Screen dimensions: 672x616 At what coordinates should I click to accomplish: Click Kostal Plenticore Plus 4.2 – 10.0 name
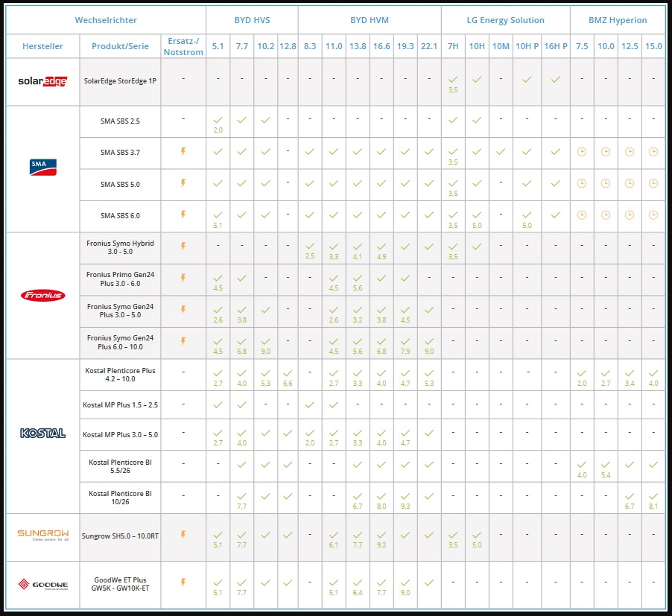pyautogui.click(x=120, y=375)
